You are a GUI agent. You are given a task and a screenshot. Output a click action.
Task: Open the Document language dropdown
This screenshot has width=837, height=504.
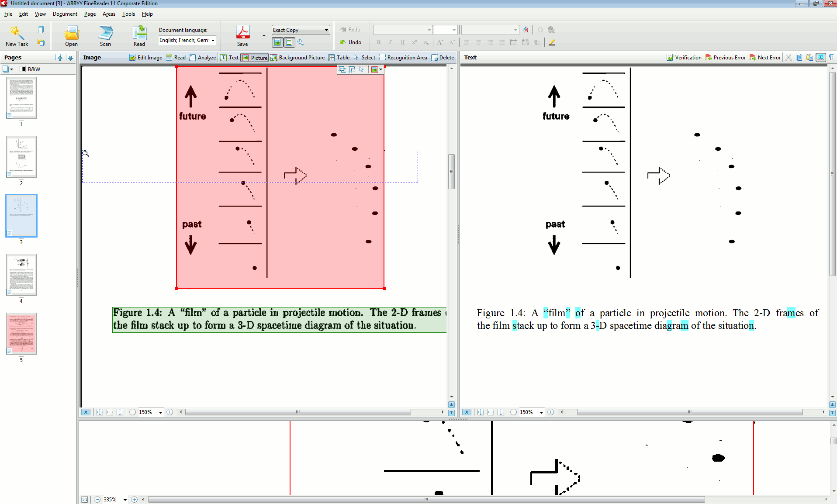pos(213,41)
